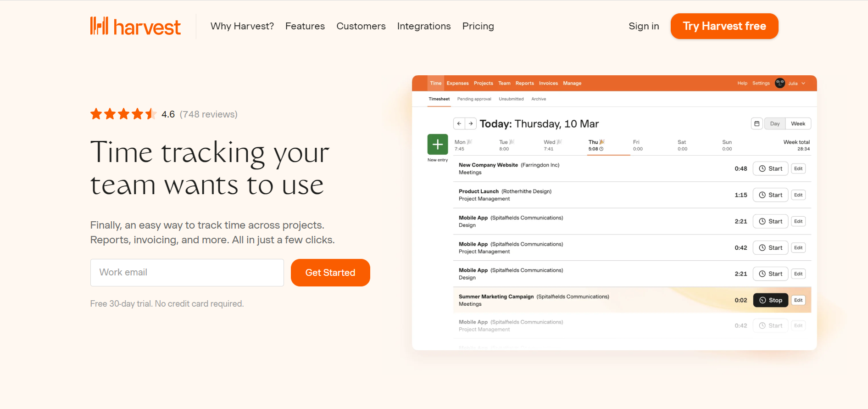Open the Why Harvest? menu
The width and height of the screenshot is (868, 409).
pyautogui.click(x=242, y=26)
